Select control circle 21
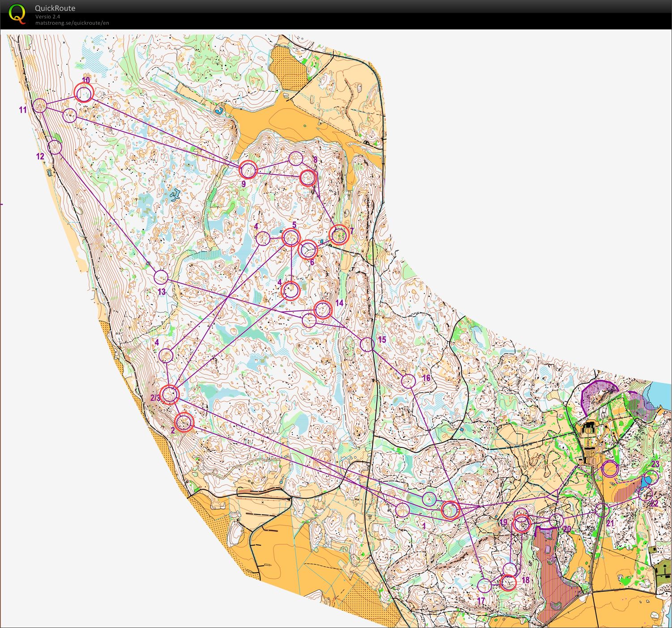The width and height of the screenshot is (672, 628). tap(602, 510)
